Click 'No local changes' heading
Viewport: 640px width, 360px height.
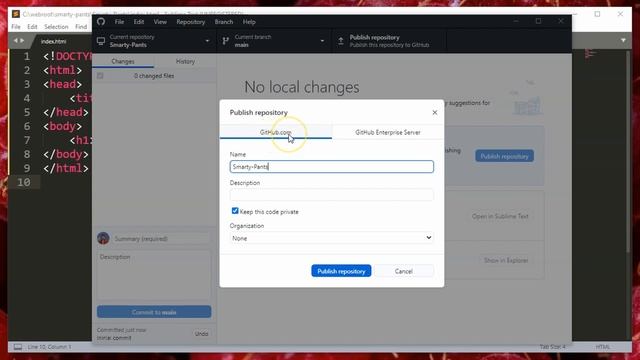tap(302, 87)
